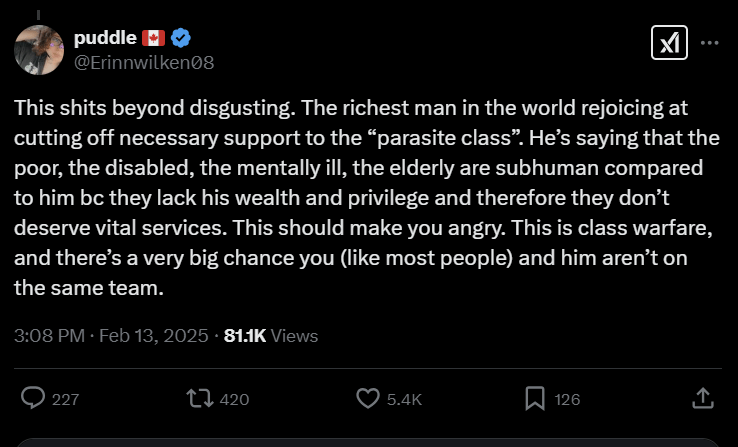Like the post with the heart icon
The image size is (738, 447).
tap(368, 399)
